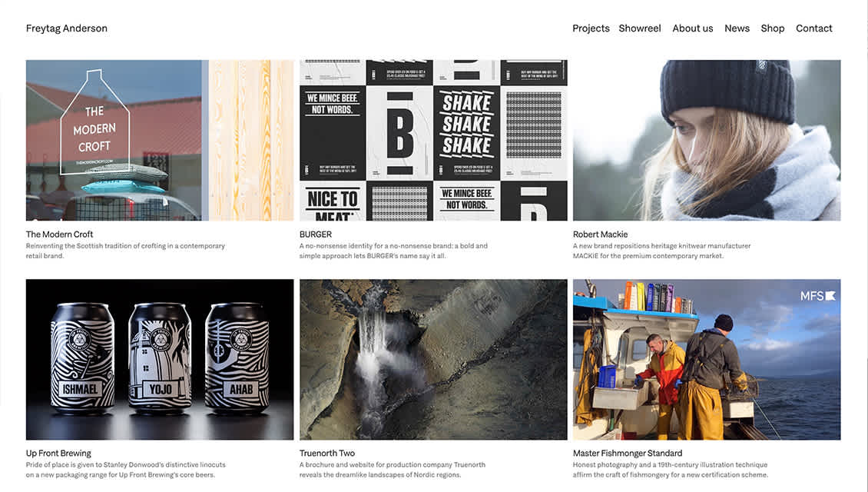Click the Up Front Brewing title

coord(58,454)
